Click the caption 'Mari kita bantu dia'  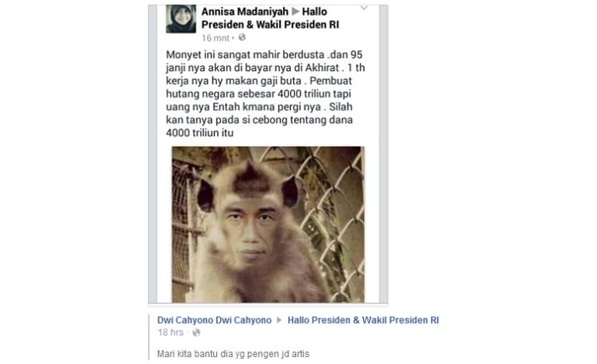click(x=233, y=354)
